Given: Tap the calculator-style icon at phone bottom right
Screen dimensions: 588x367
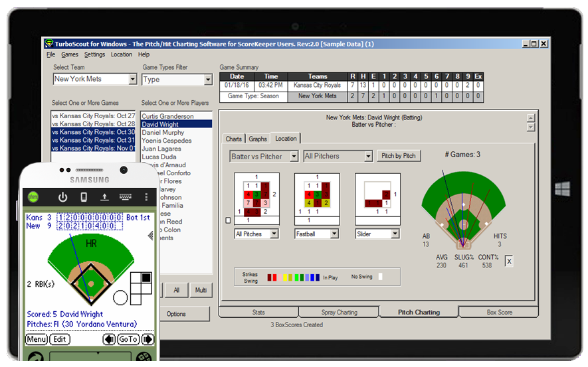Looking at the screenshot, I should tap(144, 357).
